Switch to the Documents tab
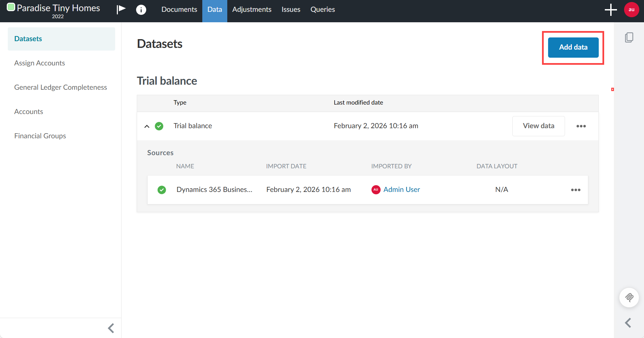Image resolution: width=644 pixels, height=338 pixels. [x=179, y=10]
